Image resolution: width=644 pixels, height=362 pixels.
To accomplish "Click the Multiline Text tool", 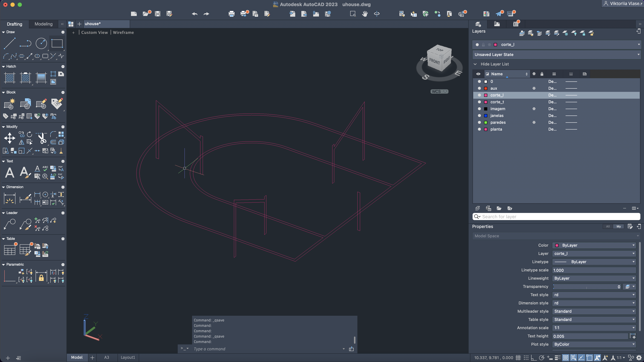I will pos(10,173).
